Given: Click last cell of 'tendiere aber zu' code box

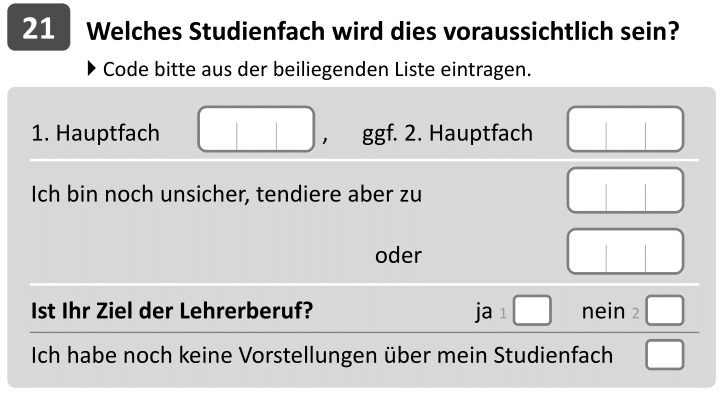Looking at the screenshot, I should coord(664,190).
